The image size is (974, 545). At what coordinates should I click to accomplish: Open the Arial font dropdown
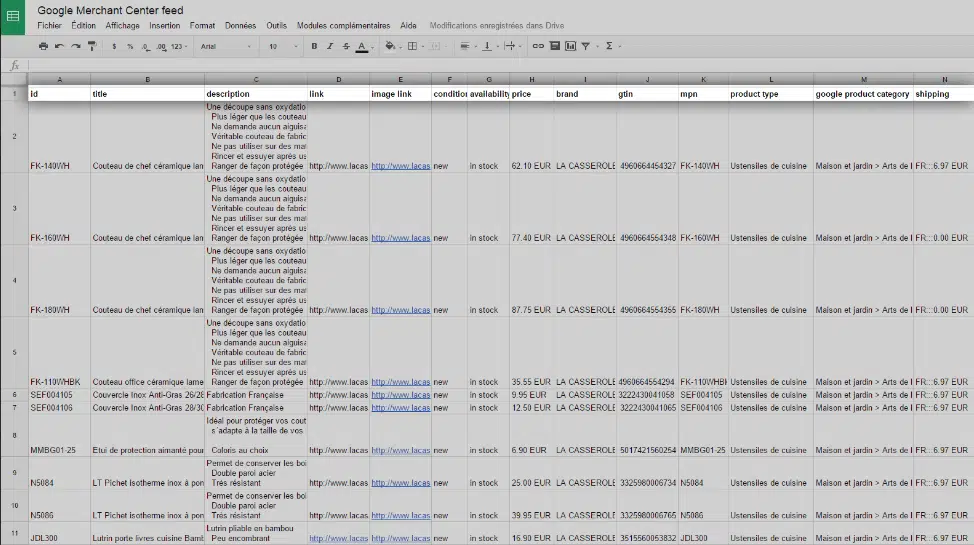[226, 46]
